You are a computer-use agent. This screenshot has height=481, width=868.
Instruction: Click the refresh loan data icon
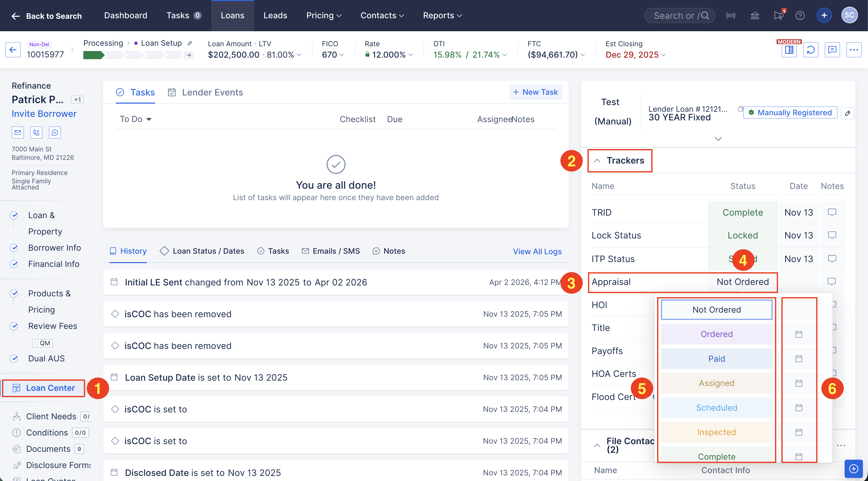tap(811, 50)
